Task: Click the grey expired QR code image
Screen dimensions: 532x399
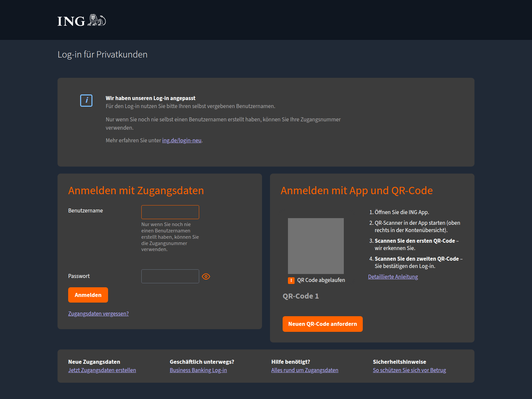Action: coord(316,246)
